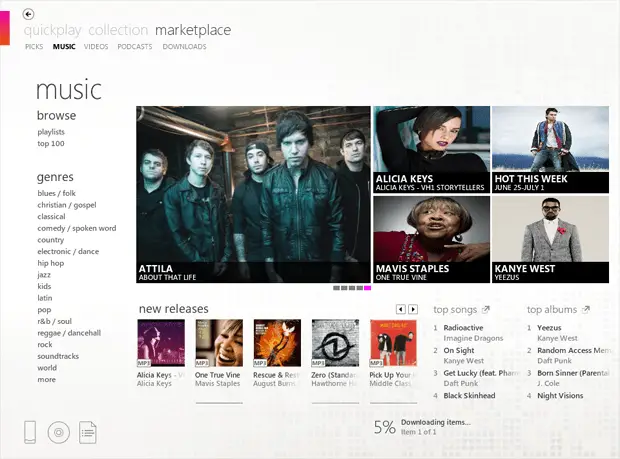620x459 pixels.
Task: Open the MUSIC tab
Action: pos(64,47)
